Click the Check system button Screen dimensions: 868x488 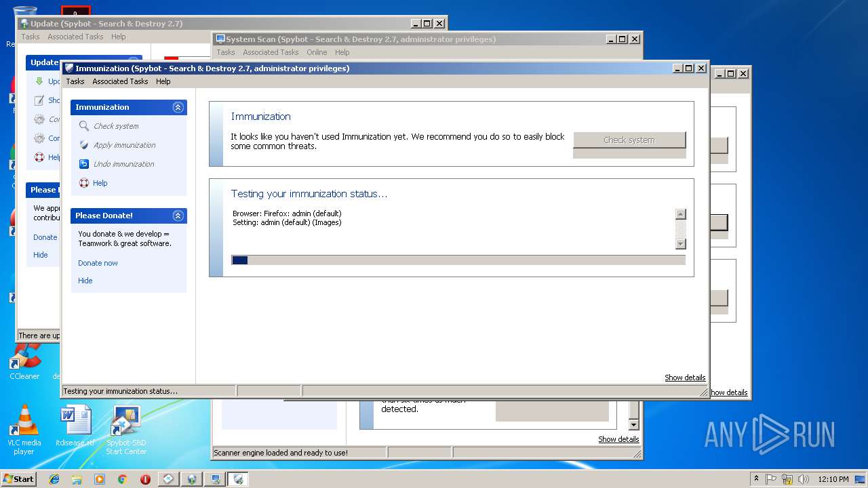click(x=629, y=140)
